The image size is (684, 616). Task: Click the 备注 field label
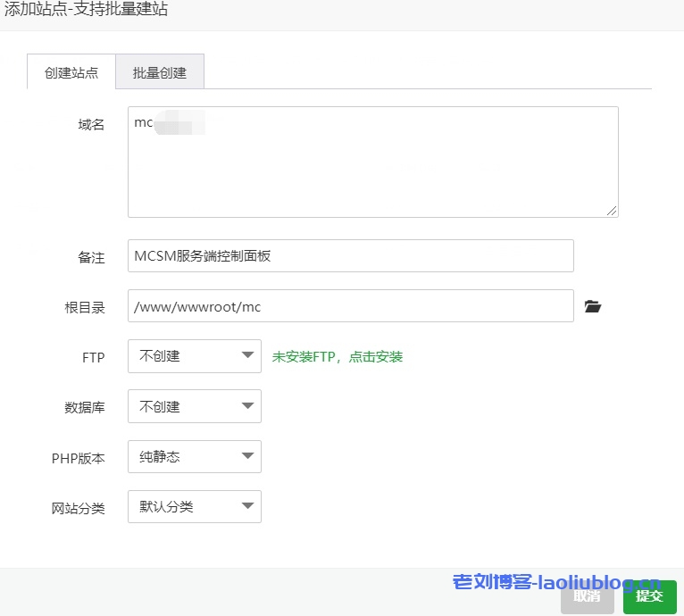coord(91,257)
